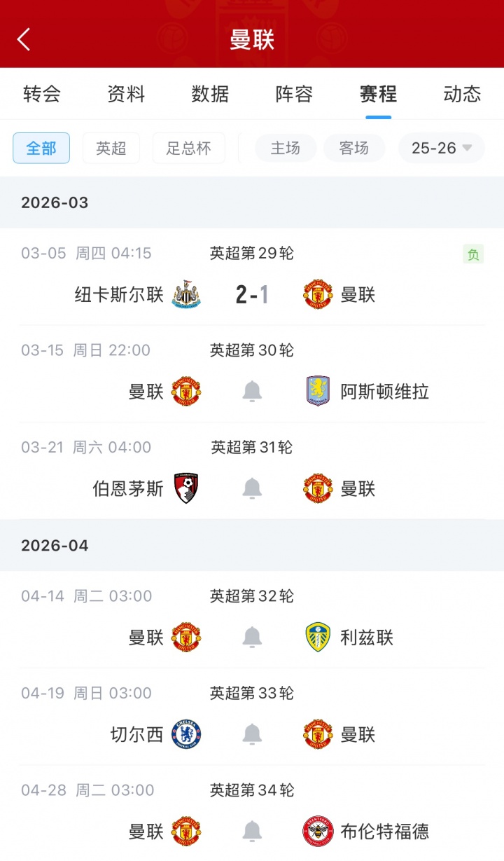Tap Newcastle United club crest
The height and width of the screenshot is (861, 504).
(x=187, y=295)
